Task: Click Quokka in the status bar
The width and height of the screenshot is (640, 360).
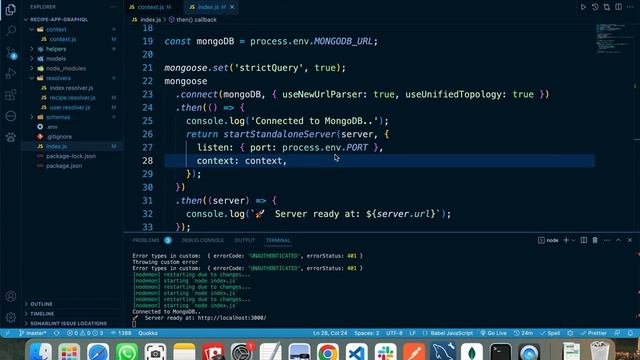Action: click(148, 333)
